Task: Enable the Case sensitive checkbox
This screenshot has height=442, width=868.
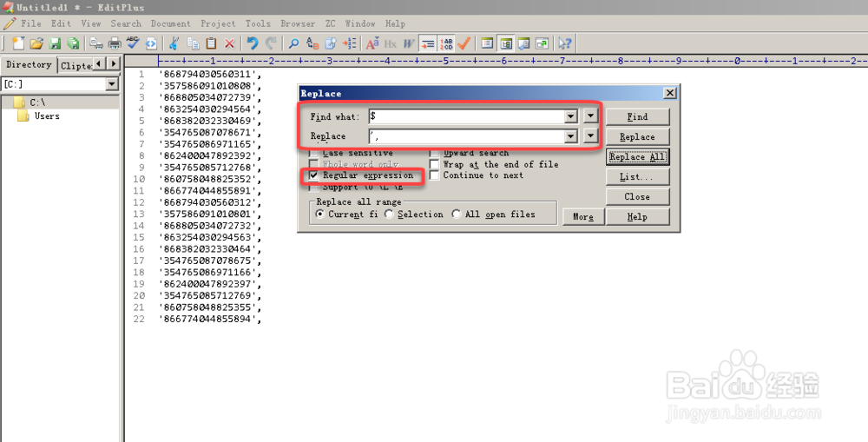Action: pyautogui.click(x=313, y=153)
